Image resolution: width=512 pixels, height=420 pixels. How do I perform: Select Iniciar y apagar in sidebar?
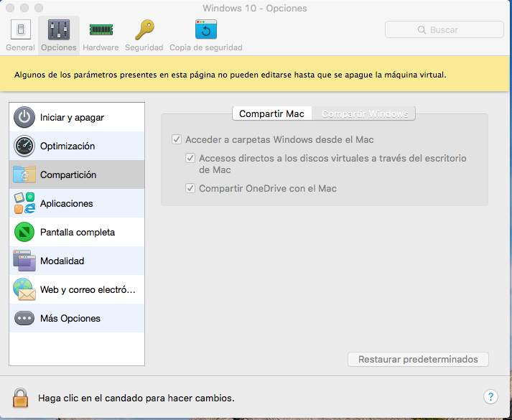pyautogui.click(x=77, y=117)
